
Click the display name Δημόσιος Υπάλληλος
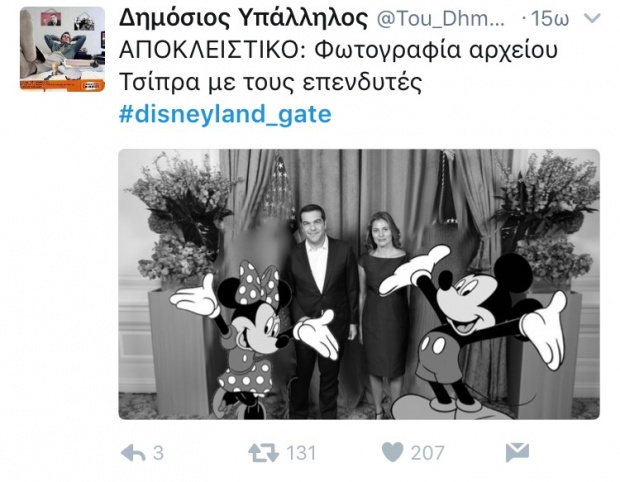click(243, 18)
